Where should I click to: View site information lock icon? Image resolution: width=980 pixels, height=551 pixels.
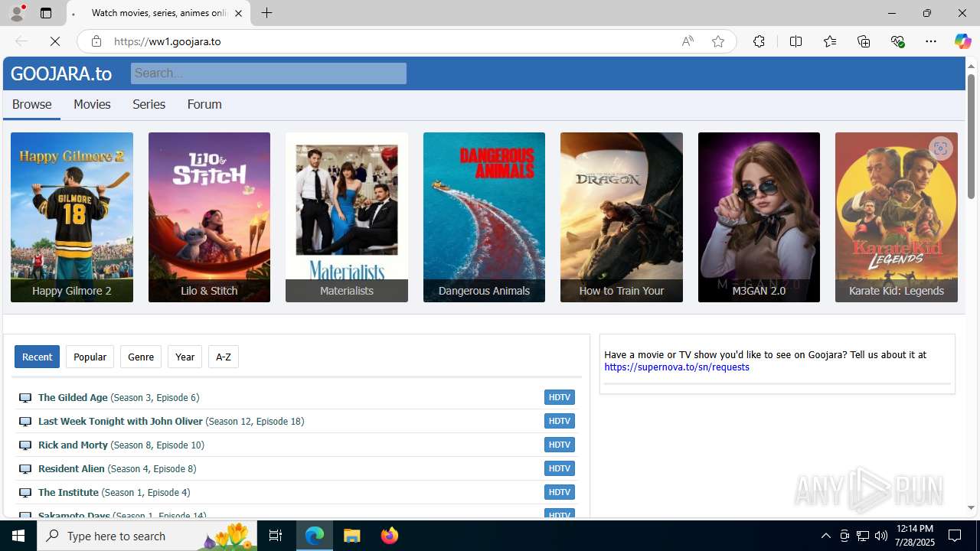[96, 41]
